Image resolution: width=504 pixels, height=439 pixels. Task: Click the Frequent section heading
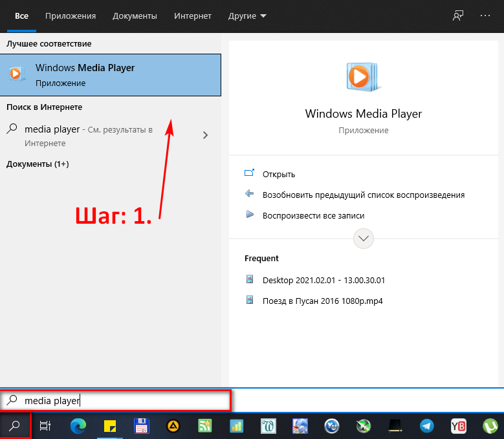click(x=261, y=259)
